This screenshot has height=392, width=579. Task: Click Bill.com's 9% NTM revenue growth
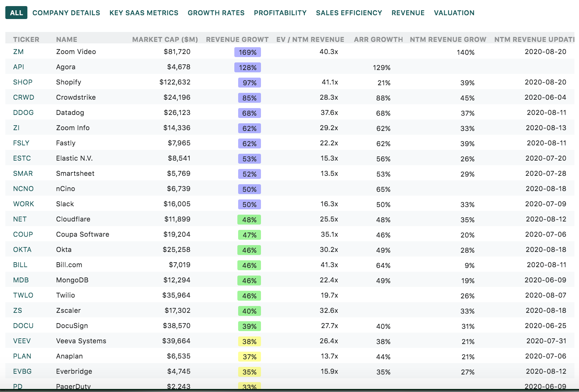coord(470,265)
